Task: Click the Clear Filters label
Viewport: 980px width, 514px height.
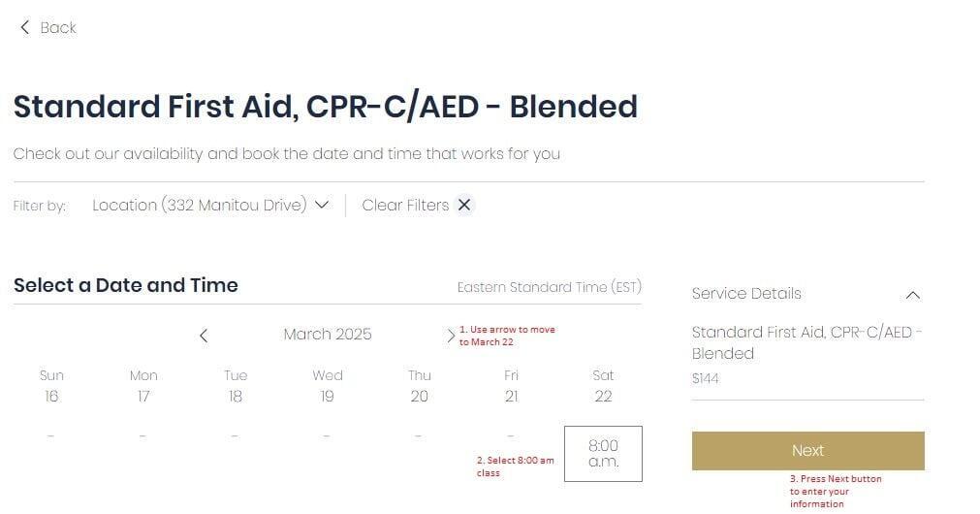Action: coord(405,205)
